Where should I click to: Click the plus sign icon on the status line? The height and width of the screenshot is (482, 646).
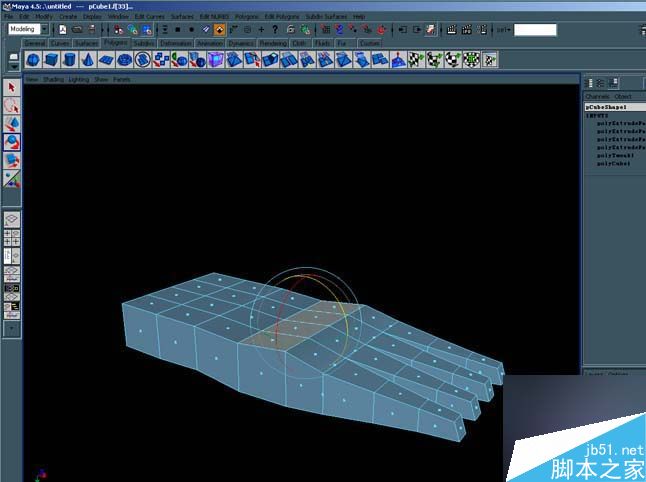point(261,29)
